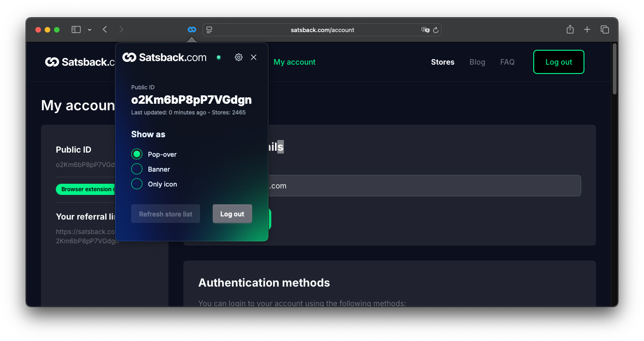The height and width of the screenshot is (341, 644).
Task: Open the FAQ page
Action: coord(507,62)
